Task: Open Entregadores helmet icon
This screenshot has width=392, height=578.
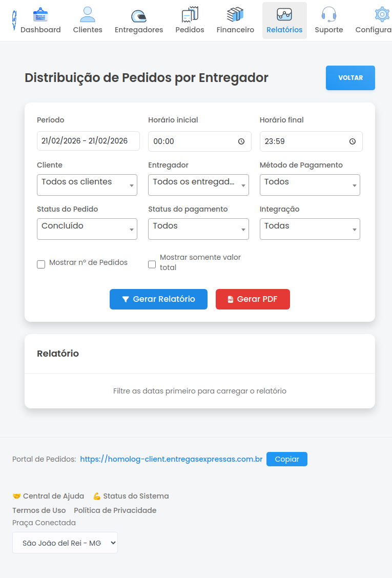Action: [x=139, y=16]
